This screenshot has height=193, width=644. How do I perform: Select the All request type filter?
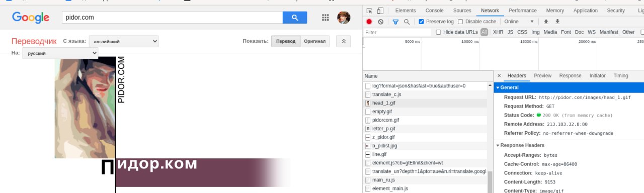click(x=484, y=32)
